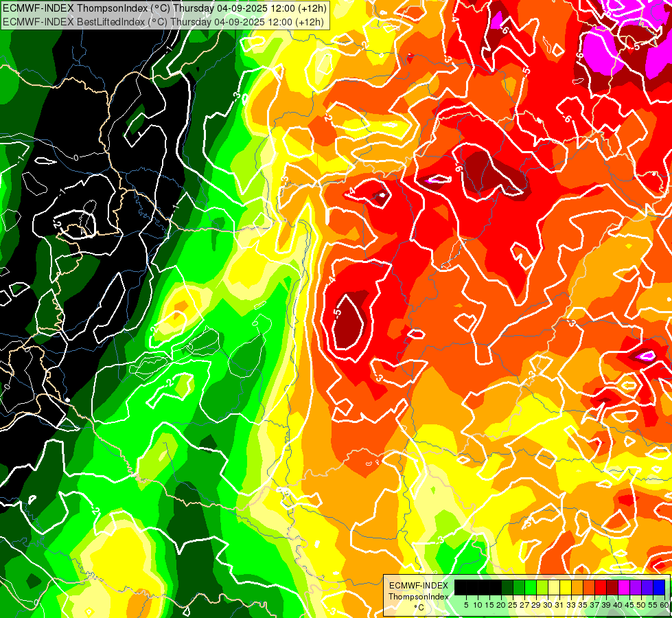The width and height of the screenshot is (672, 618).
Task: Click legend tick value '40'
Action: point(618,605)
